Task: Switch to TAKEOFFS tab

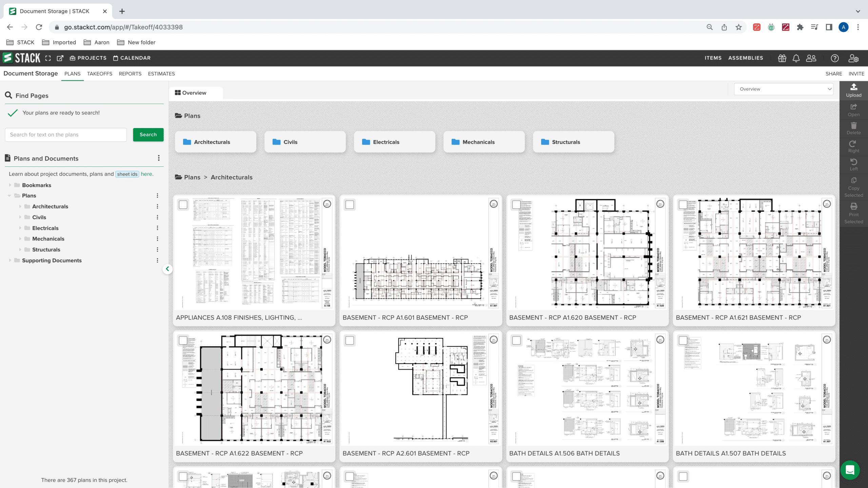Action: click(x=100, y=73)
